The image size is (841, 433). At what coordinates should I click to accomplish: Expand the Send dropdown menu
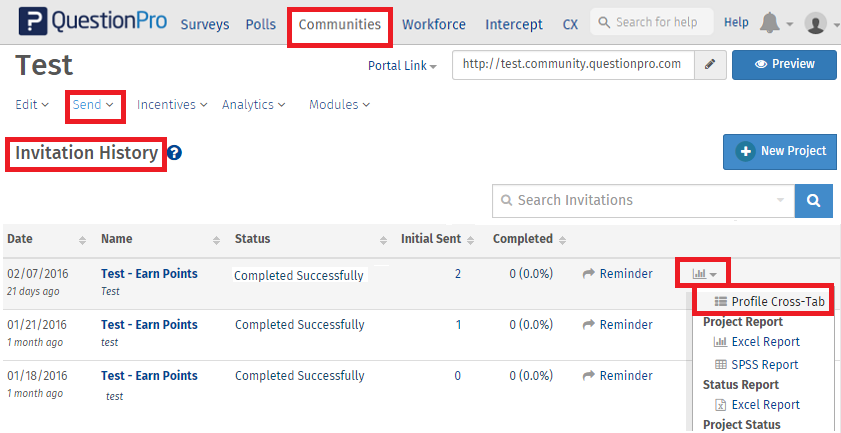click(x=94, y=104)
